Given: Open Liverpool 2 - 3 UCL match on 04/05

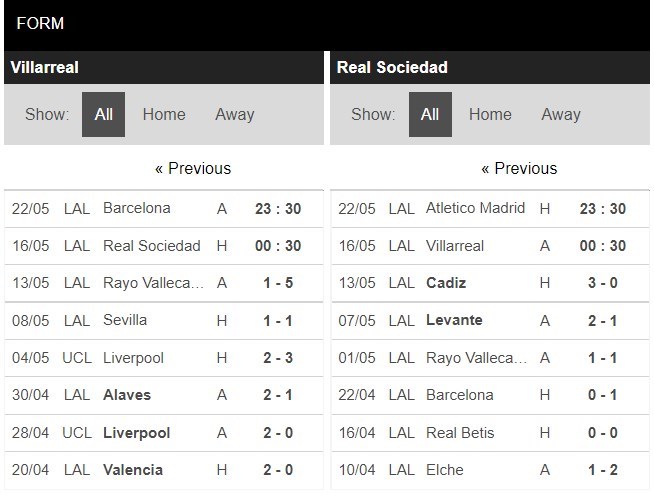Looking at the screenshot, I should click(x=164, y=358).
